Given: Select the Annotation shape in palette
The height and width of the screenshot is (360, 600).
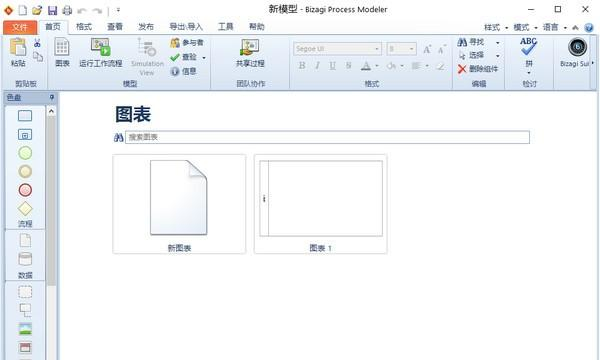Looking at the screenshot, I should click(x=25, y=310).
